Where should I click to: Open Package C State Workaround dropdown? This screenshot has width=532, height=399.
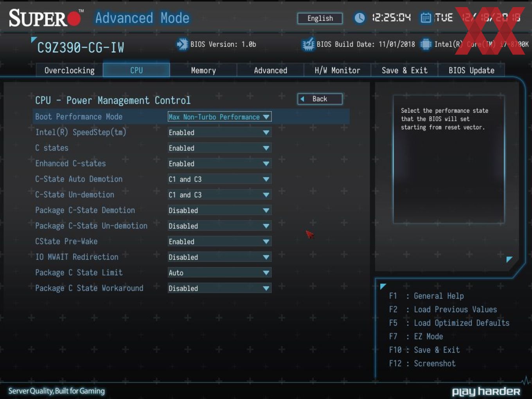219,288
